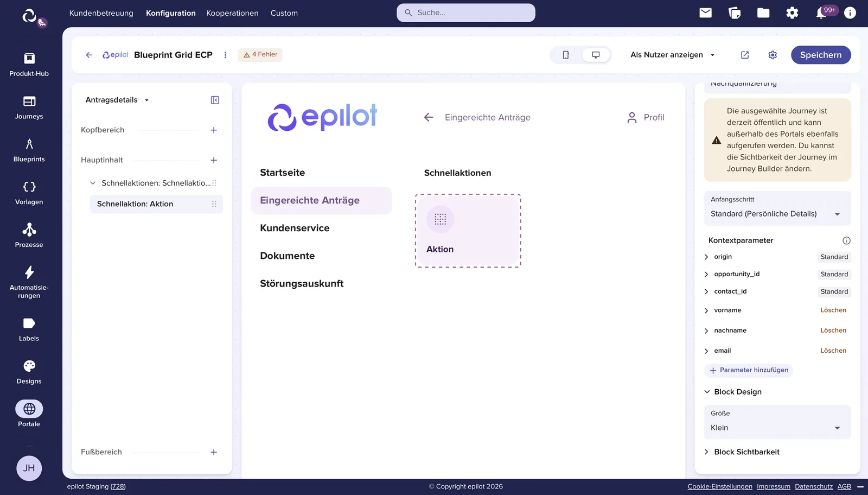The width and height of the screenshot is (868, 495).
Task: Switch to mobile preview
Action: pyautogui.click(x=566, y=55)
